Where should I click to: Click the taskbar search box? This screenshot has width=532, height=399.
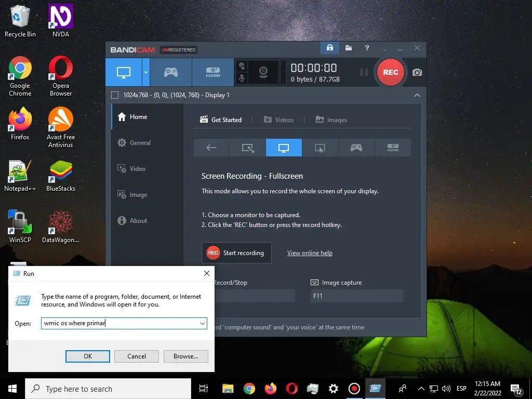108,389
